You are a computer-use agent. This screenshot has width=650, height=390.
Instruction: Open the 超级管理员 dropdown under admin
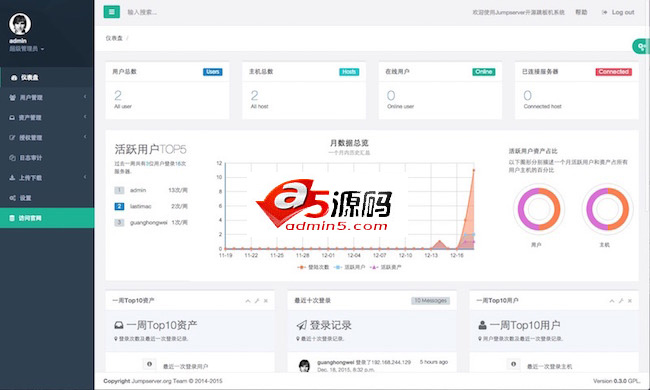(27, 49)
